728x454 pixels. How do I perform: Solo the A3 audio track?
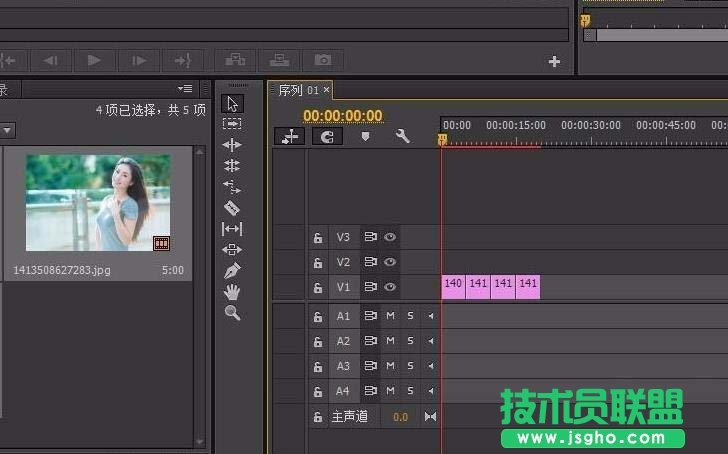click(x=410, y=366)
